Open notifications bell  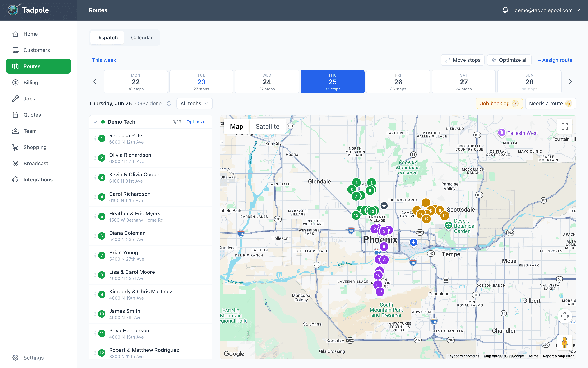(x=505, y=10)
